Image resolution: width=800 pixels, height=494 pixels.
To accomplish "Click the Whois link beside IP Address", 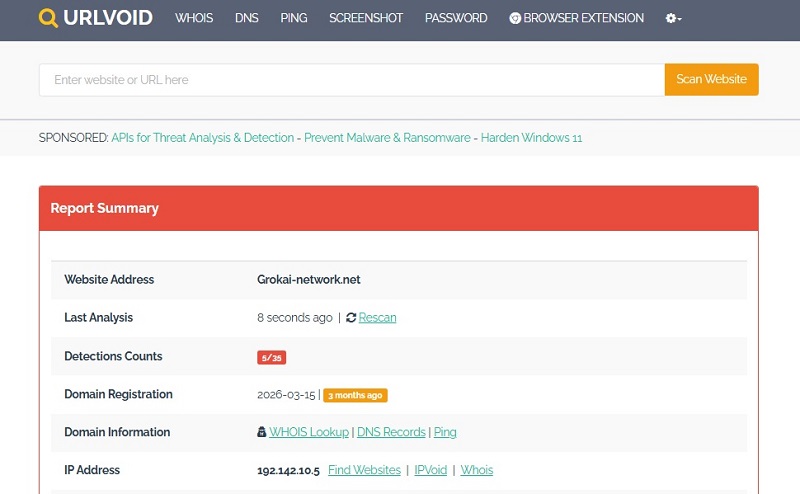I will pyautogui.click(x=477, y=470).
